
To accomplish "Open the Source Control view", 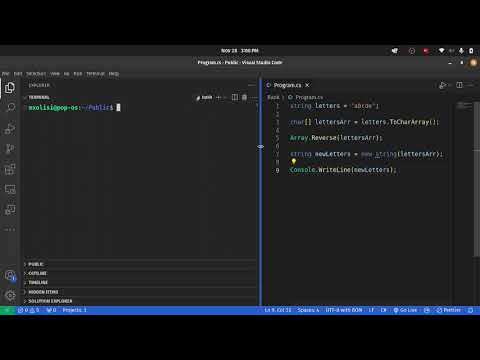I will pos(10,149).
